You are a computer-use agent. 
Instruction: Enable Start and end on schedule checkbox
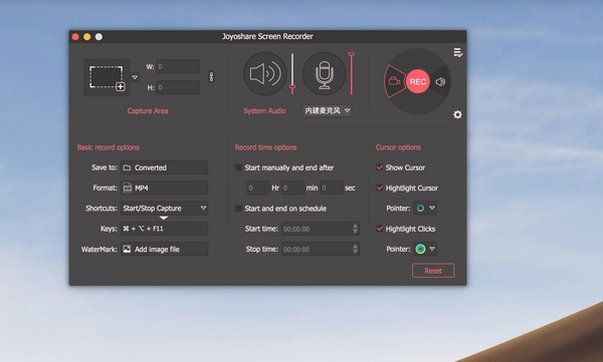[x=238, y=208]
